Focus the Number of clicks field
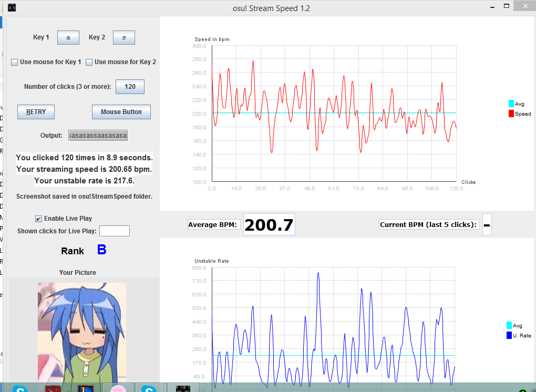The width and height of the screenshot is (536, 392). [x=130, y=87]
